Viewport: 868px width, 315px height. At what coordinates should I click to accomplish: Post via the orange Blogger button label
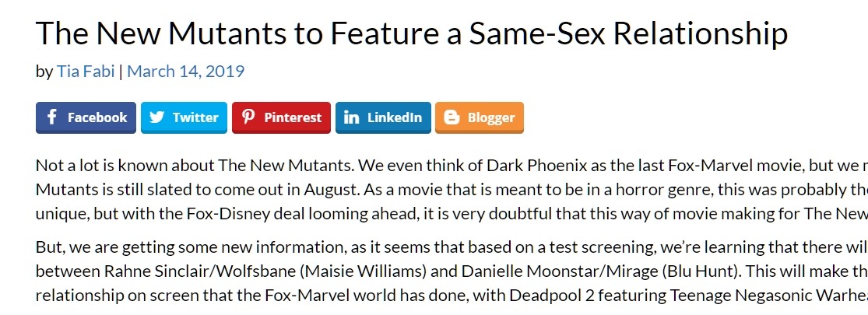point(491,117)
